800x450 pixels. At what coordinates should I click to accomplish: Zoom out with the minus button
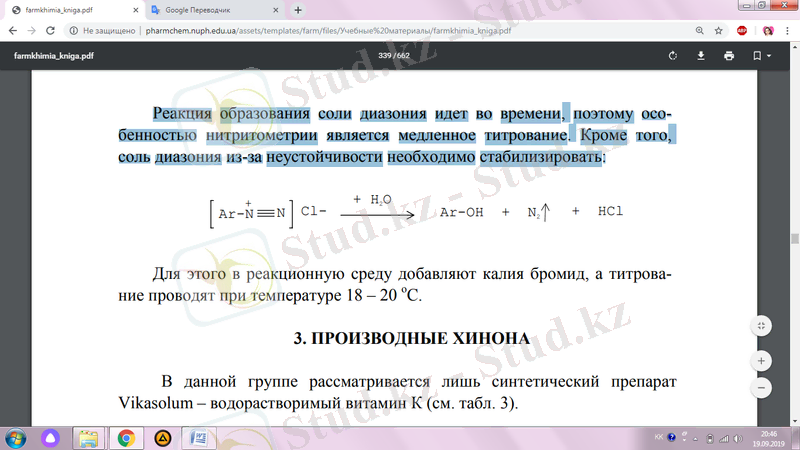(762, 387)
